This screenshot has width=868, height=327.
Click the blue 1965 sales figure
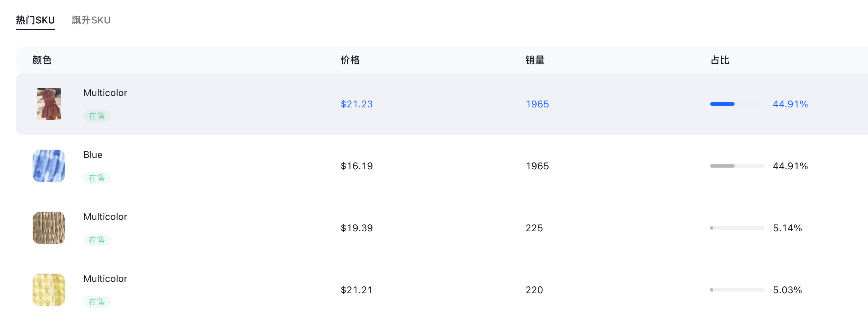pos(537,104)
